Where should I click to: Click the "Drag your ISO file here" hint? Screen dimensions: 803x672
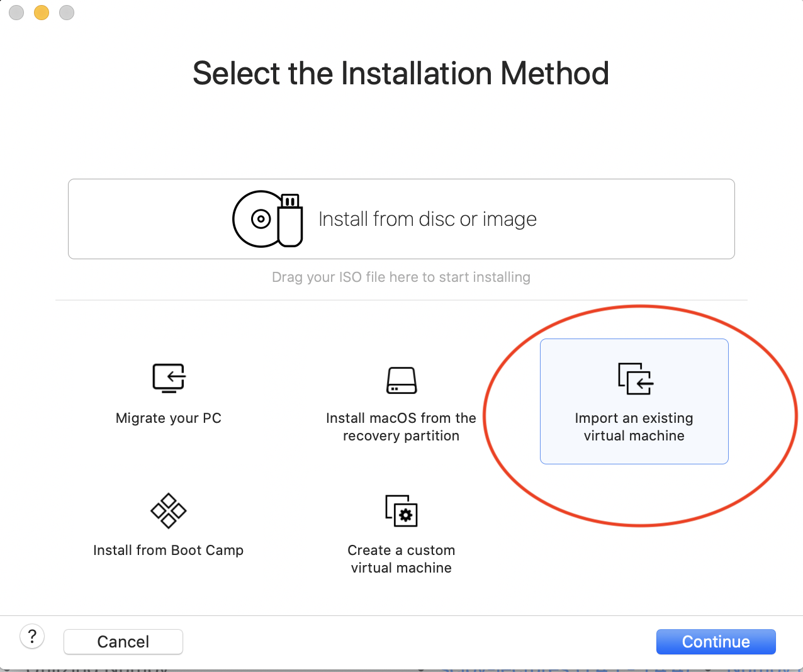point(401,277)
